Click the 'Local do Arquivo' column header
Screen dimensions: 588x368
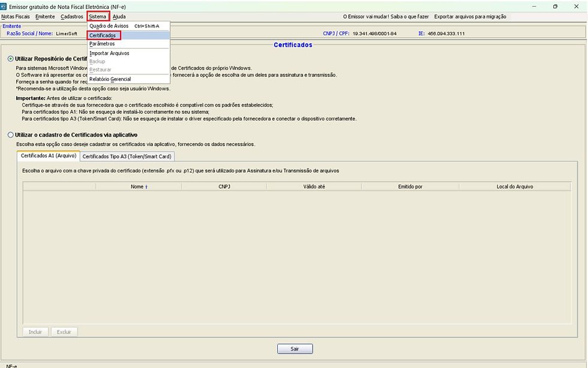coord(515,186)
